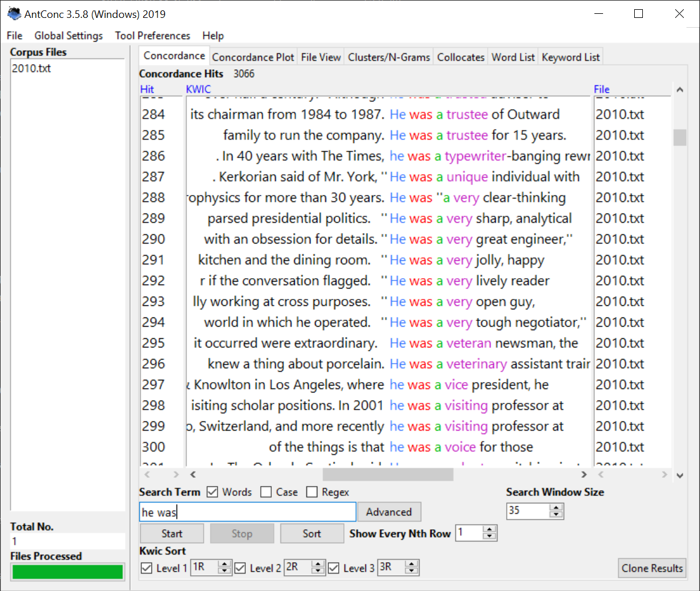Click the Level 3 sort position field showing 3R
700x591 pixels.
[x=392, y=567]
